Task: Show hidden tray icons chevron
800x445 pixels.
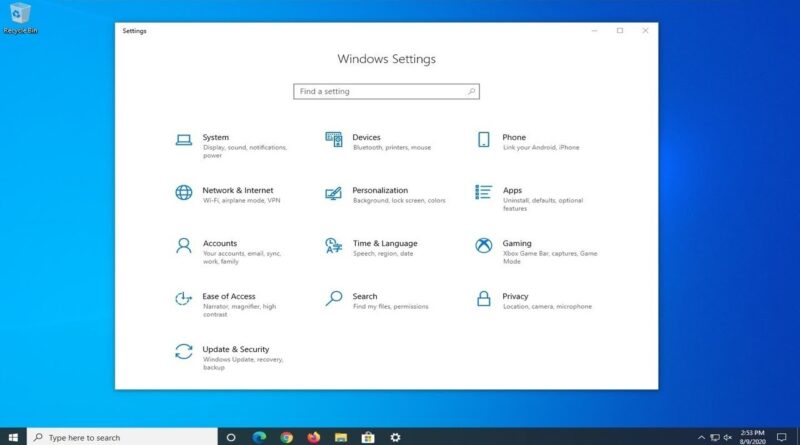Action: point(702,437)
